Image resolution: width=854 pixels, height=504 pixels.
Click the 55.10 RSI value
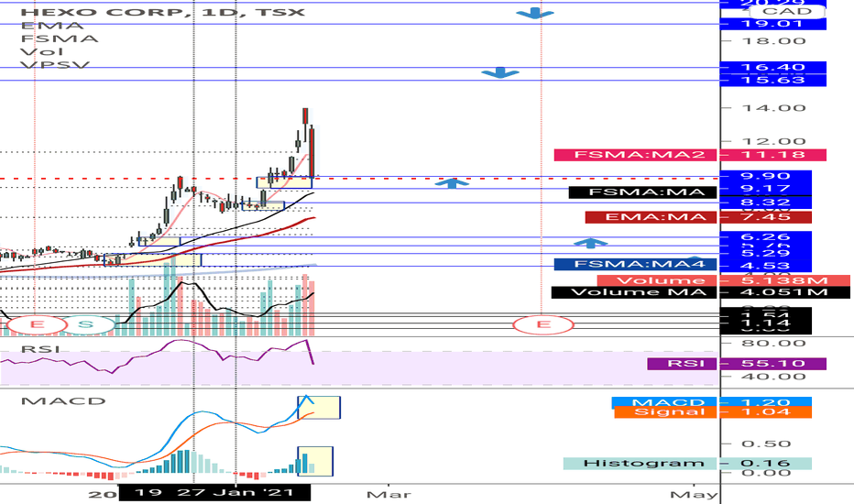tap(772, 364)
